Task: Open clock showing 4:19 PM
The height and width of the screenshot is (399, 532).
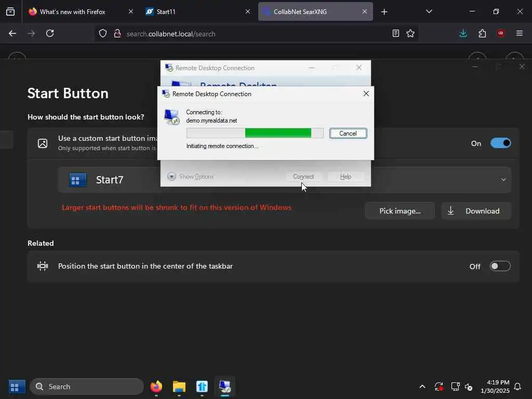Action: click(495, 387)
